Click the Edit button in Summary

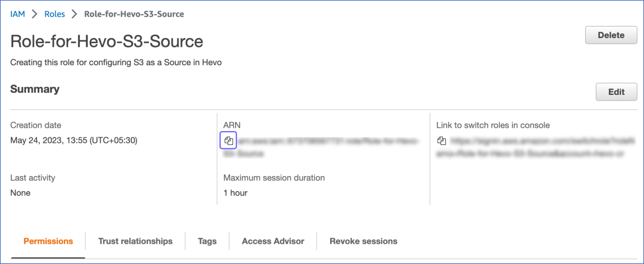(x=616, y=92)
